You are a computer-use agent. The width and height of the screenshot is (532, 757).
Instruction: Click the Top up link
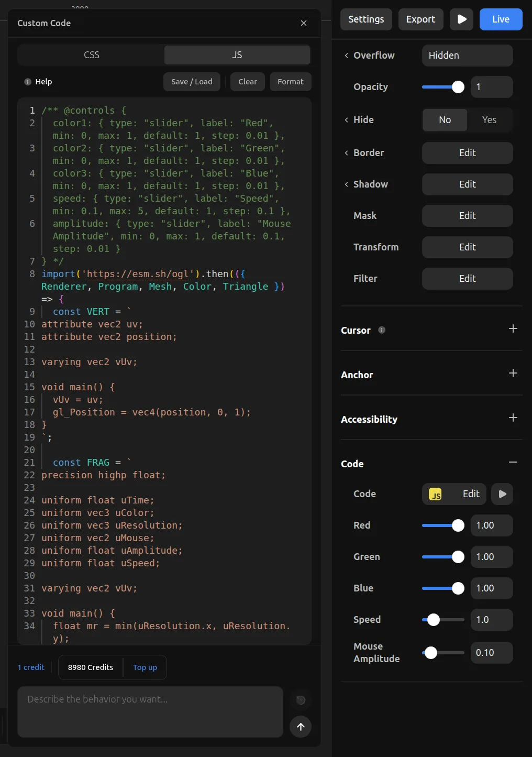point(145,667)
